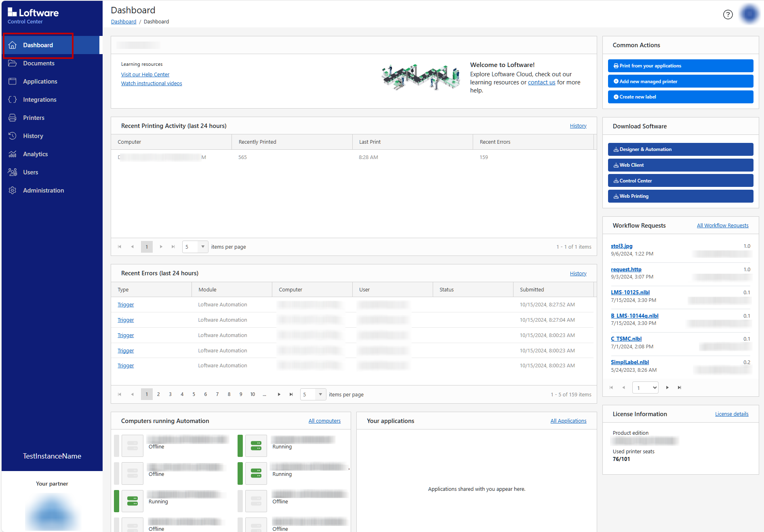Click the 565 recently printed value
The height and width of the screenshot is (532, 764).
(x=242, y=157)
